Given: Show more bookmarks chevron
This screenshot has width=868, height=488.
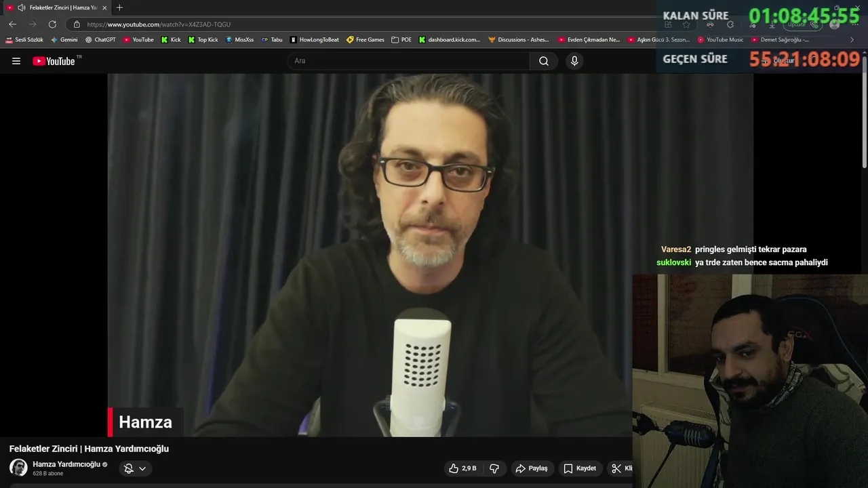Looking at the screenshot, I should pos(852,40).
